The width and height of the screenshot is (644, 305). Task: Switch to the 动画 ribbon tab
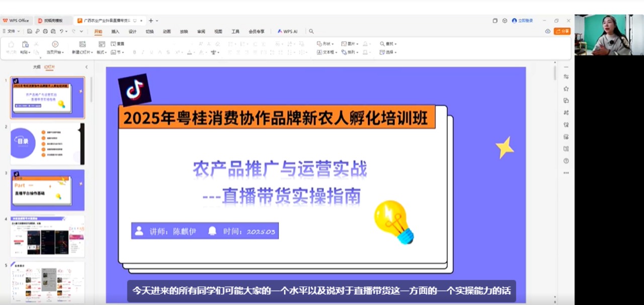(x=167, y=31)
